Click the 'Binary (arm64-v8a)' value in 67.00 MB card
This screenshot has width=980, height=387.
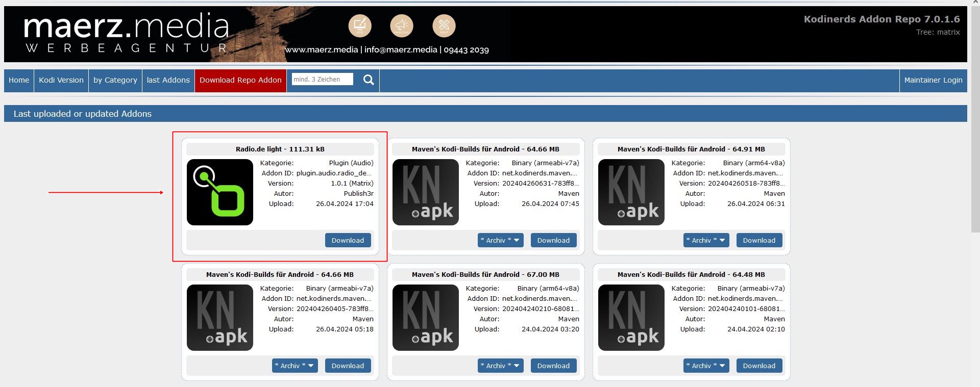pos(548,289)
